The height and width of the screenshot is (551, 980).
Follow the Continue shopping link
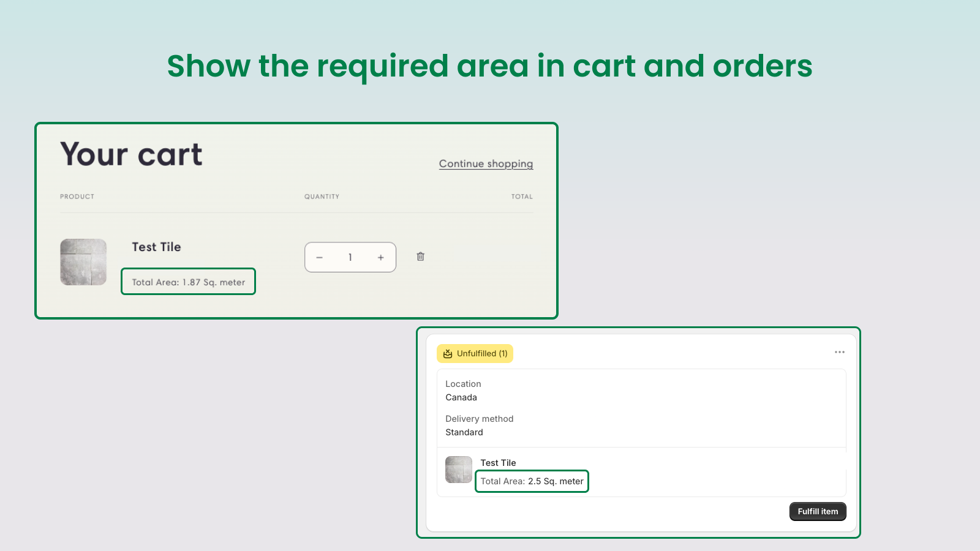click(x=486, y=163)
